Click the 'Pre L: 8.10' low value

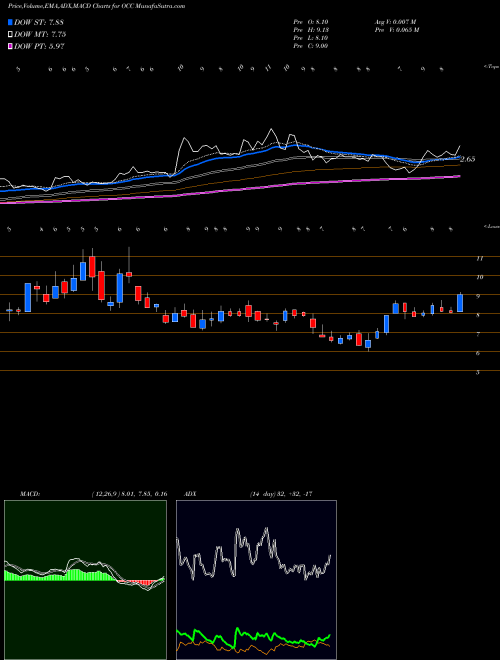click(311, 38)
